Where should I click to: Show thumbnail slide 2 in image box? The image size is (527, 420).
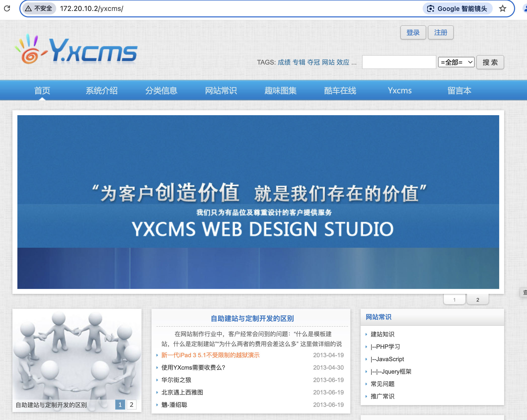click(x=131, y=405)
